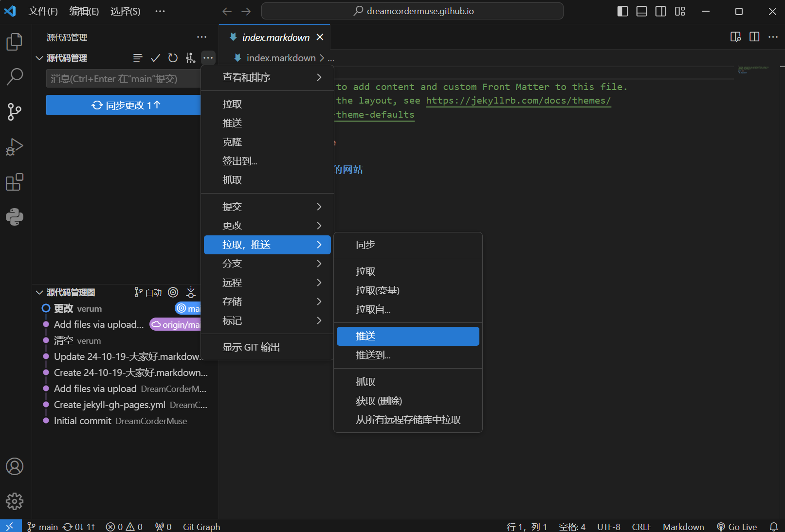
Task: Choose 显示 GIT 输出 menu entry
Action: pos(267,347)
